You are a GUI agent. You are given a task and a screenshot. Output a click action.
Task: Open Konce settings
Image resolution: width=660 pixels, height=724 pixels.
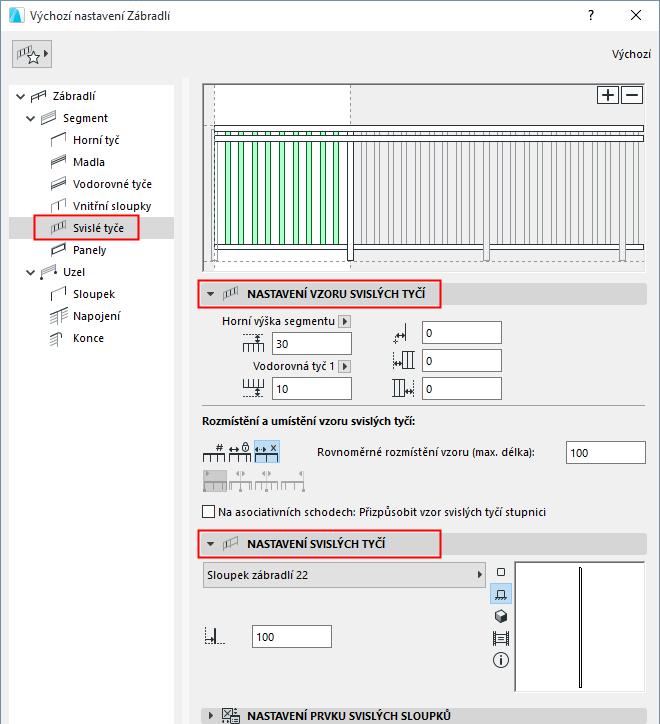coord(88,338)
